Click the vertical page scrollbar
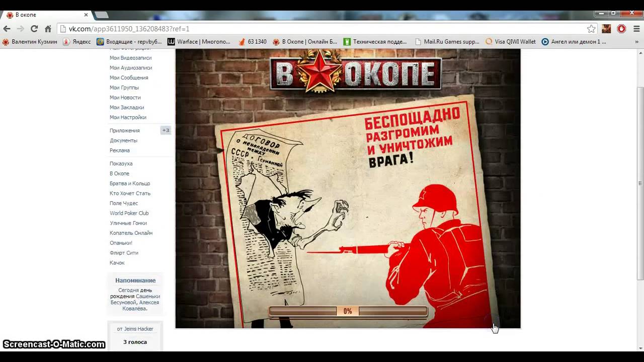This screenshot has height=362, width=644. point(640,184)
